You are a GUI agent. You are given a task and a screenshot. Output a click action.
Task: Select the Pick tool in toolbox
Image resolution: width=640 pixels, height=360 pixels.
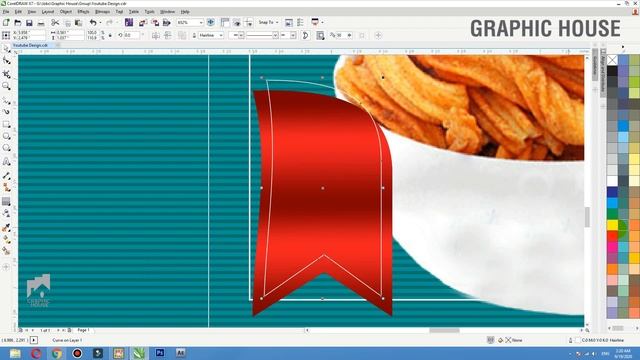tap(7, 49)
